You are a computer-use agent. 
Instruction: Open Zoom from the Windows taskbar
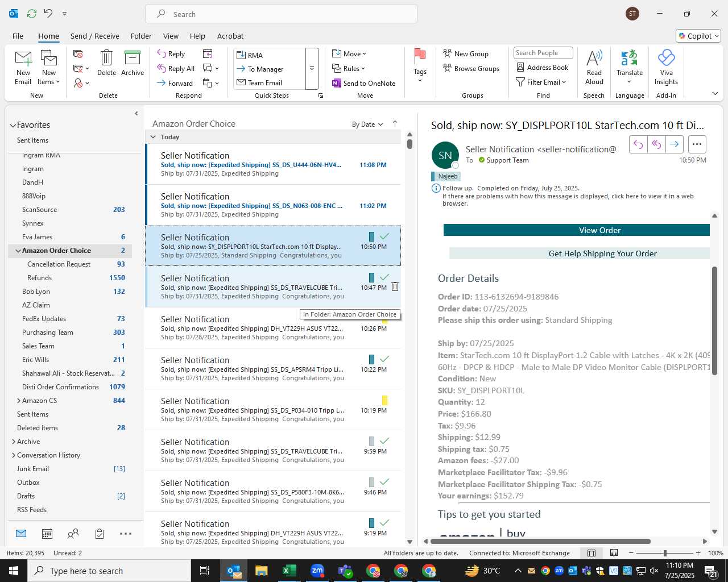[317, 571]
